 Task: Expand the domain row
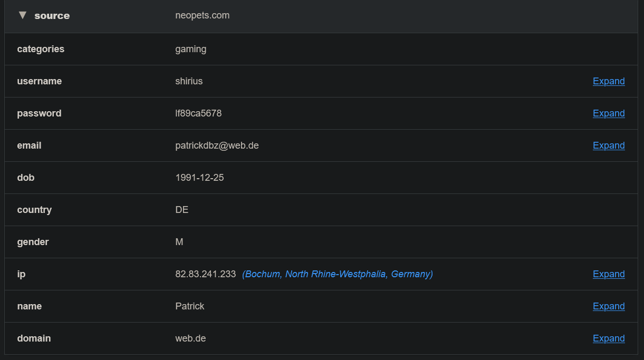[x=609, y=338]
